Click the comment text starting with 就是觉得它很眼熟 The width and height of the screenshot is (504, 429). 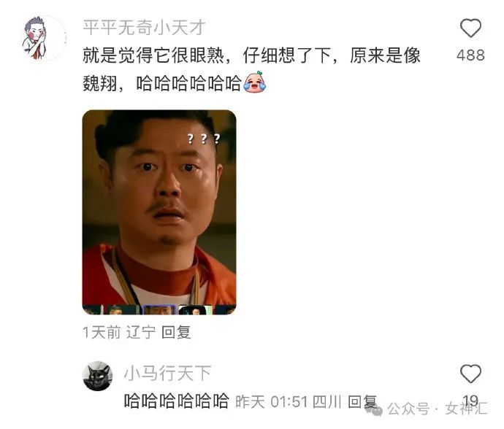pos(251,69)
